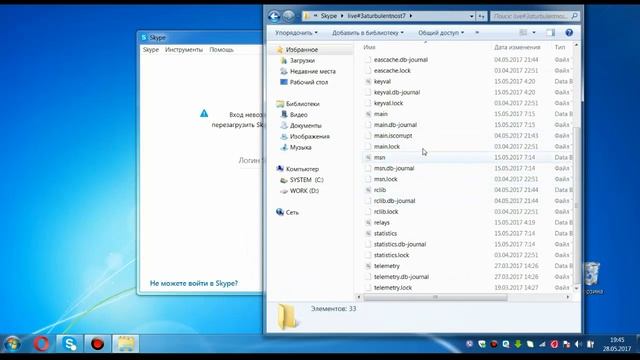Select the telemetry database file icon
The image size is (640, 360).
[368, 266]
